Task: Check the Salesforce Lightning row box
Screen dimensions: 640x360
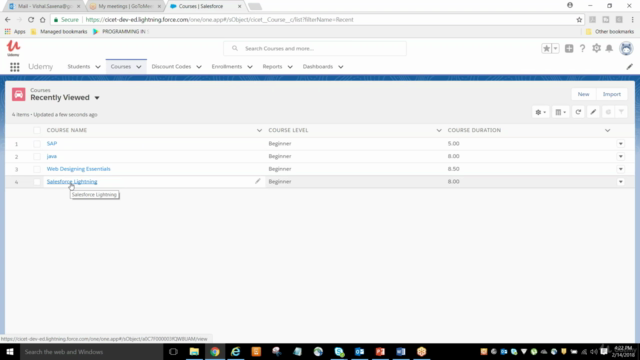Action: [x=37, y=182]
